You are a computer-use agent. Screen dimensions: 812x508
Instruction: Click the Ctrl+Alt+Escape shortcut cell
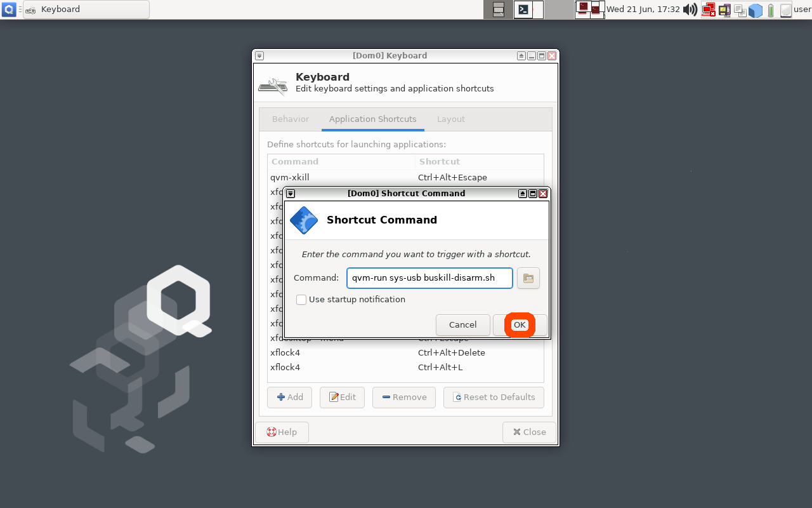452,177
